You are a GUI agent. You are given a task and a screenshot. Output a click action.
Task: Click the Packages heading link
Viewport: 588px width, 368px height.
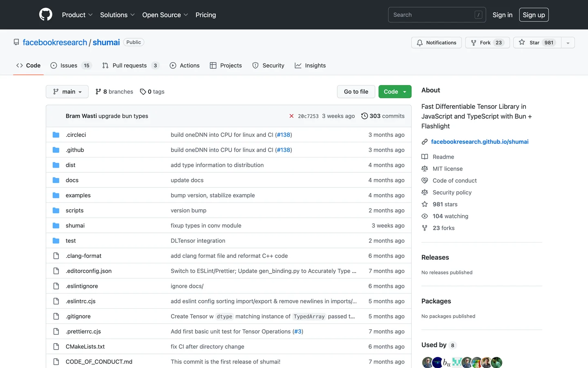(436, 301)
